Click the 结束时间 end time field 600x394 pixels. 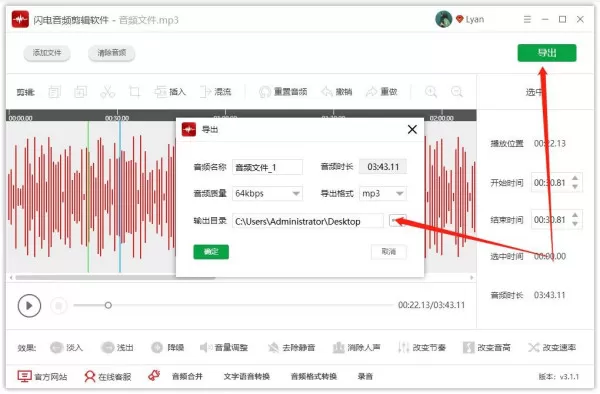click(x=551, y=220)
